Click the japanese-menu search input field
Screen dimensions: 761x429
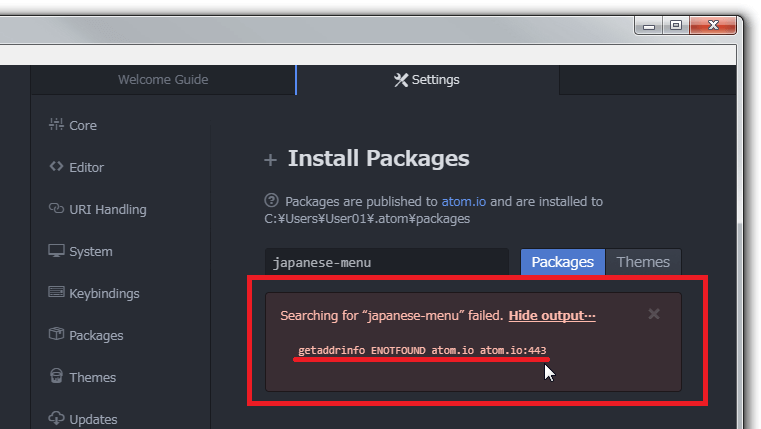tap(386, 262)
